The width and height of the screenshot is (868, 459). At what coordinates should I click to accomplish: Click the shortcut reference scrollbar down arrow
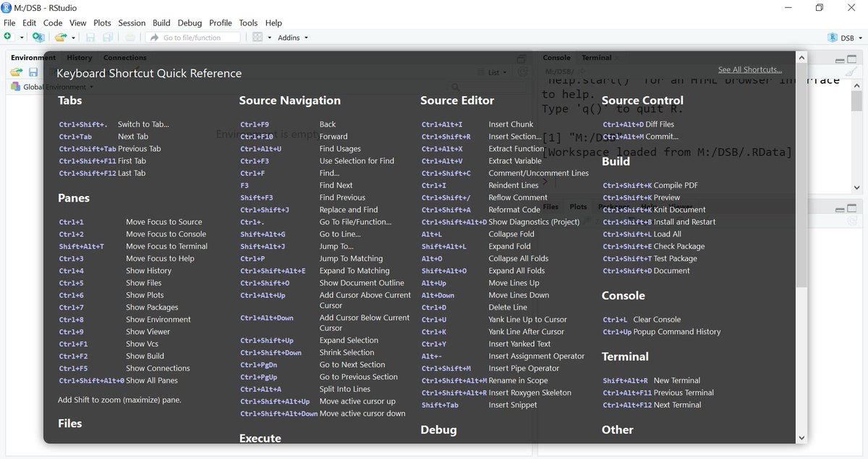801,438
